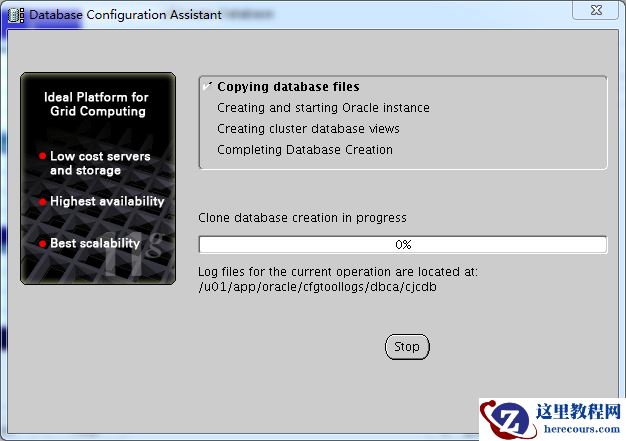
Task: Select Creating and starting Oracle instance step
Action: tap(323, 108)
